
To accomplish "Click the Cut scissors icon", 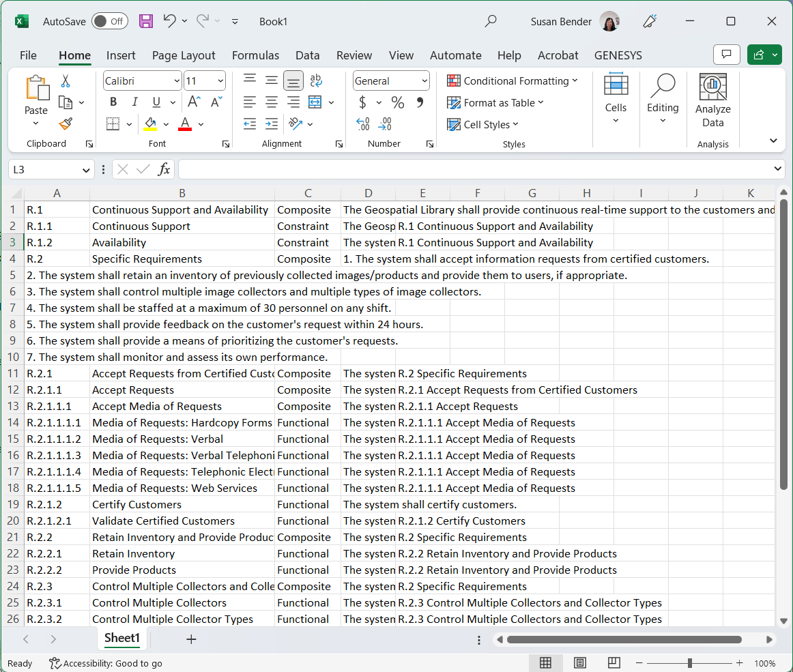I will tap(66, 81).
